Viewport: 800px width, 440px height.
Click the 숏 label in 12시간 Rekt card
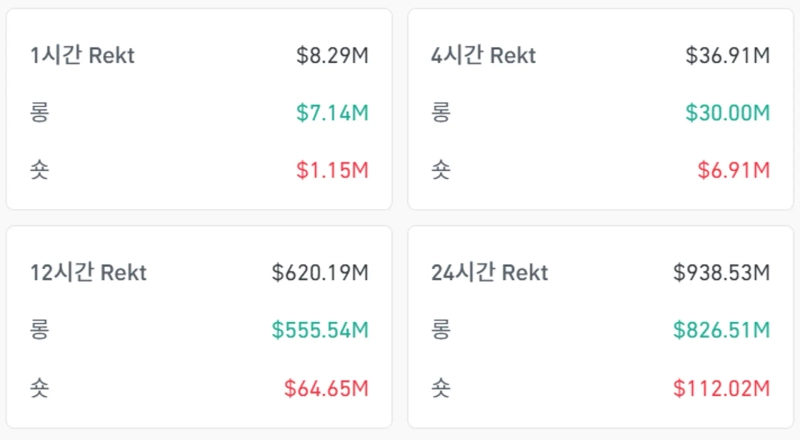40,387
